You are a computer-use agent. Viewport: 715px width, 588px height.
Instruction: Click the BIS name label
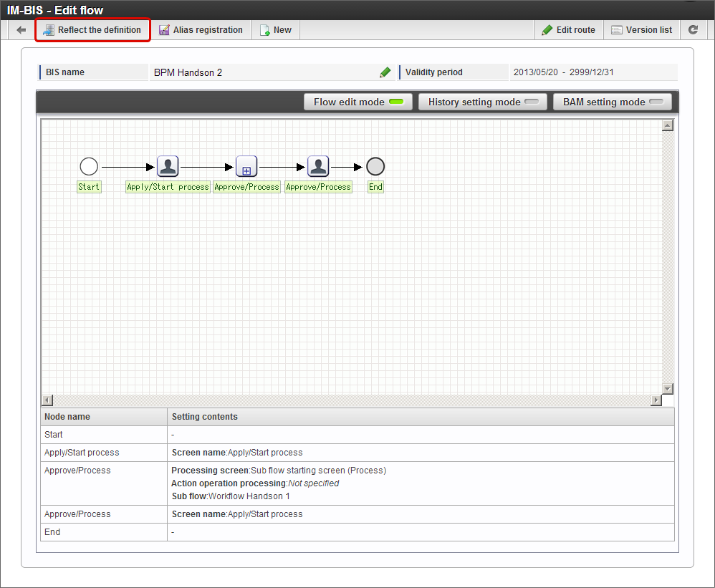point(65,72)
